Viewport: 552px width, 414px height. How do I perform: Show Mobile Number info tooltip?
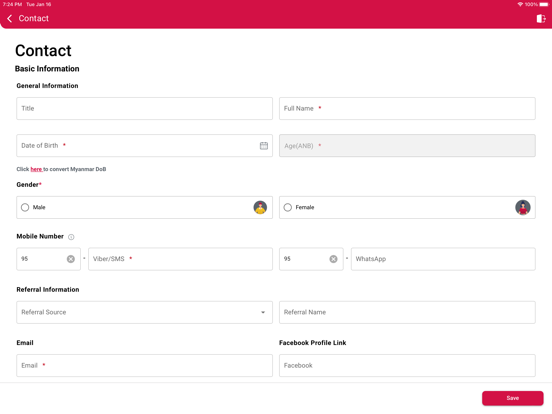(x=71, y=237)
